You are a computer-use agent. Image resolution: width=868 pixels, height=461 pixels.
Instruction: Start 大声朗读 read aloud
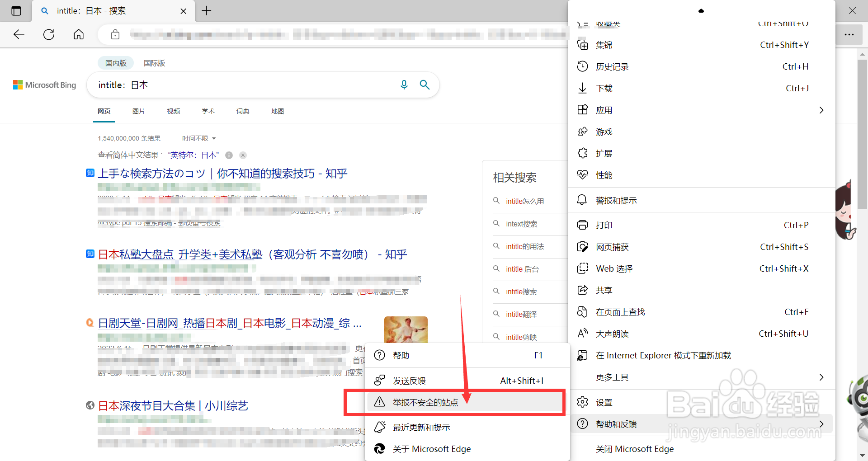click(701, 334)
